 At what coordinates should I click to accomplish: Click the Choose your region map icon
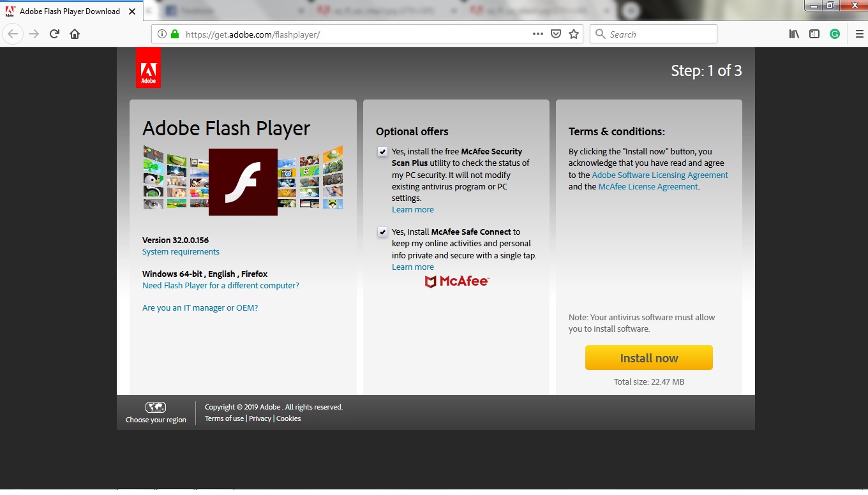coord(156,407)
